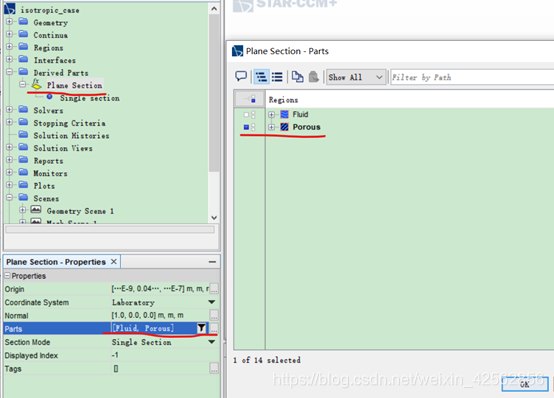The width and height of the screenshot is (554, 398).
Task: Collapse the Derived Parts node
Action: tap(10, 72)
